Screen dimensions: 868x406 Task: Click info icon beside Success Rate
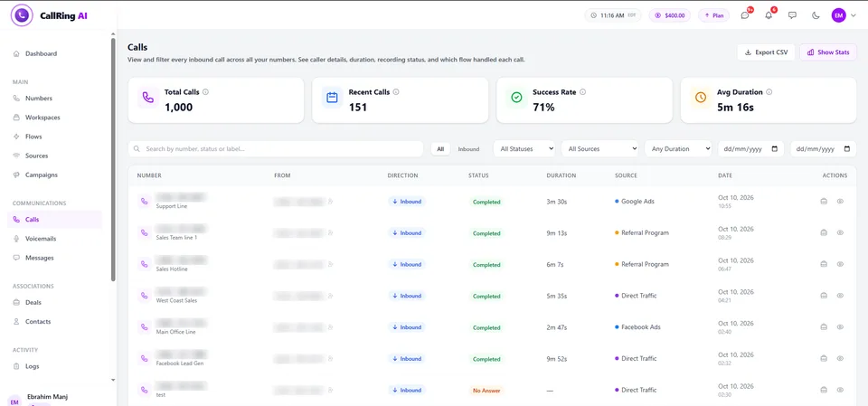(x=582, y=92)
